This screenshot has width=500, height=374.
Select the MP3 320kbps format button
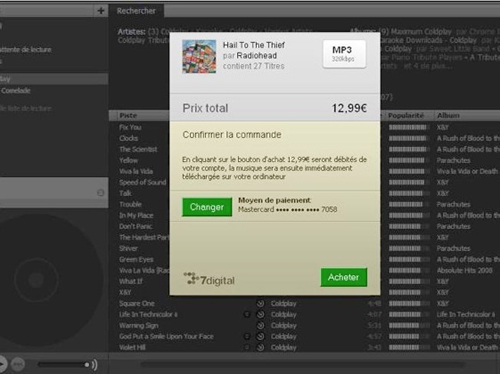click(x=344, y=54)
